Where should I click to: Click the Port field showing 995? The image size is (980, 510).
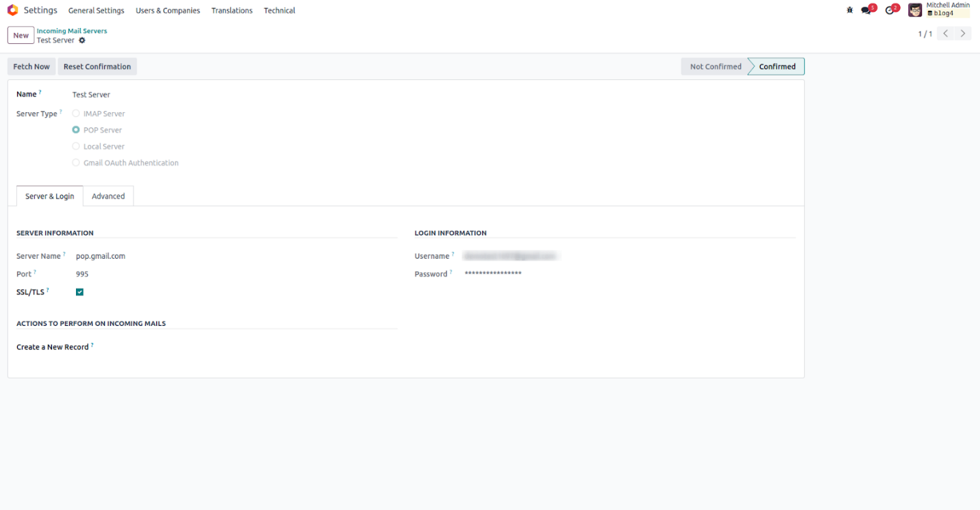click(x=82, y=274)
